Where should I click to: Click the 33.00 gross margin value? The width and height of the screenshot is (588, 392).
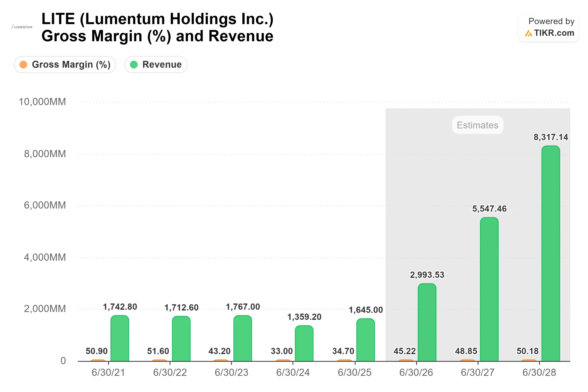282,351
